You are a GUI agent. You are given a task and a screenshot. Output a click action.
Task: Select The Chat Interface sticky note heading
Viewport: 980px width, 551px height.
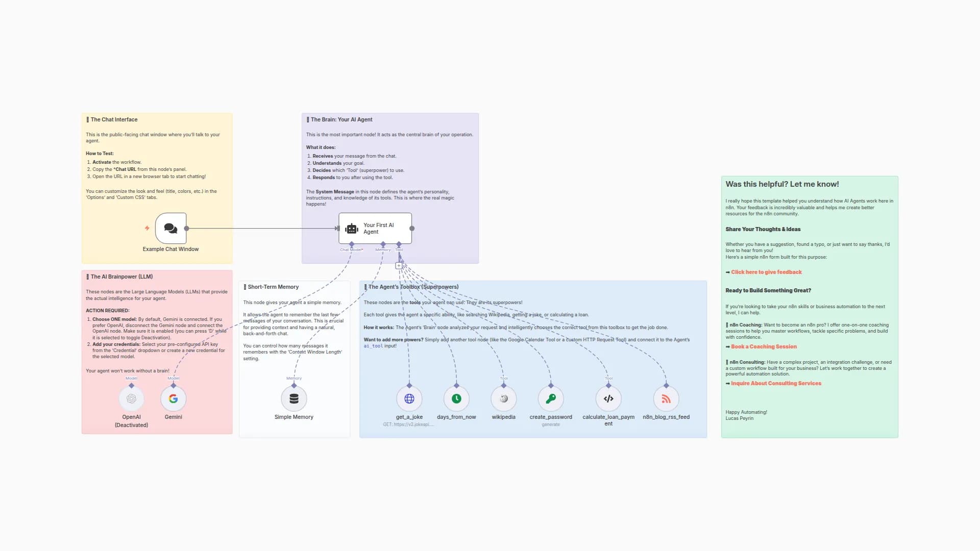[x=114, y=119]
